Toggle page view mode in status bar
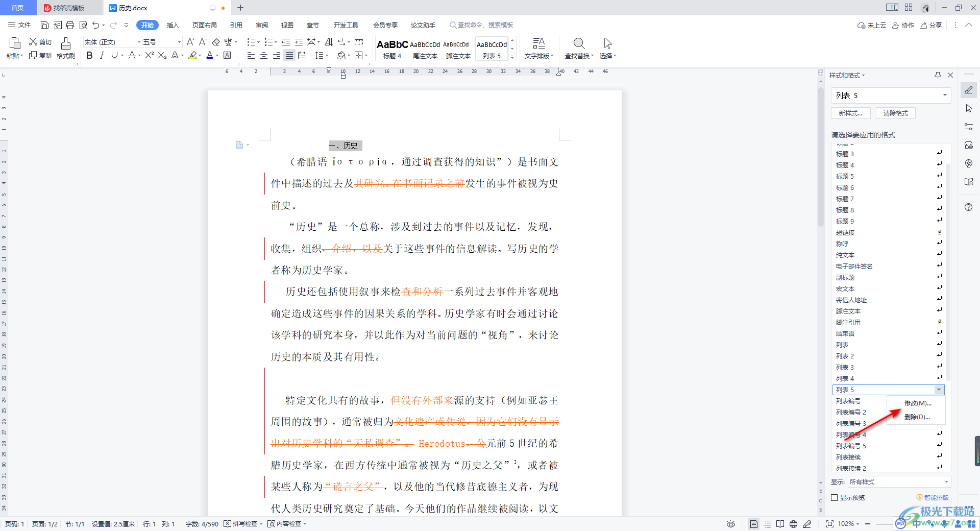This screenshot has width=980, height=531. [x=754, y=524]
